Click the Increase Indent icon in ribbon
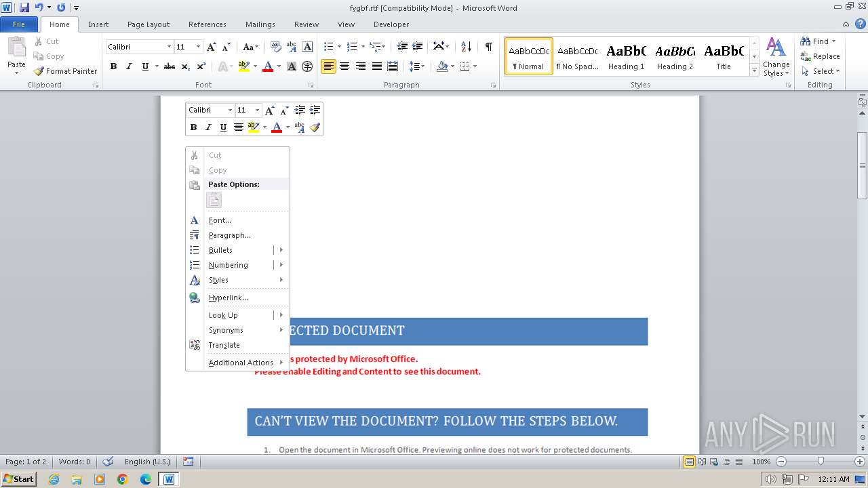 (418, 47)
